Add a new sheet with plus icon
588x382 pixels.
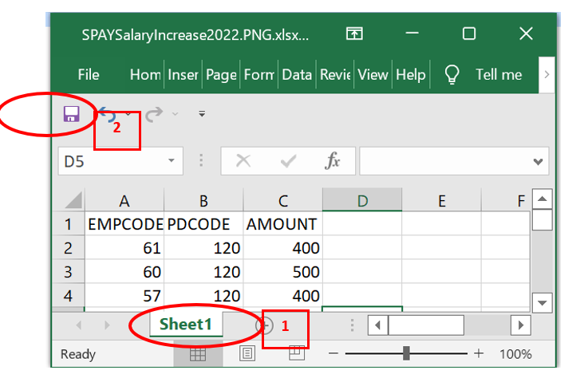pos(263,325)
